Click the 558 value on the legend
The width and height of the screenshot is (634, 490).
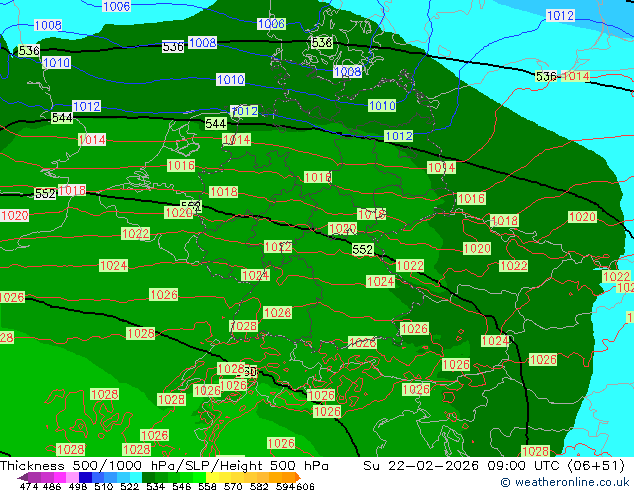(x=207, y=486)
